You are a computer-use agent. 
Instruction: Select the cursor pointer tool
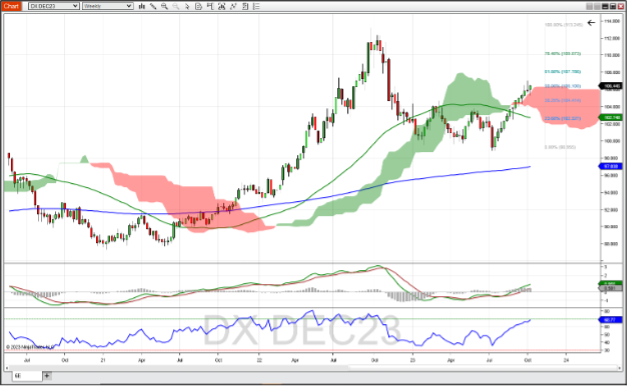[187, 6]
